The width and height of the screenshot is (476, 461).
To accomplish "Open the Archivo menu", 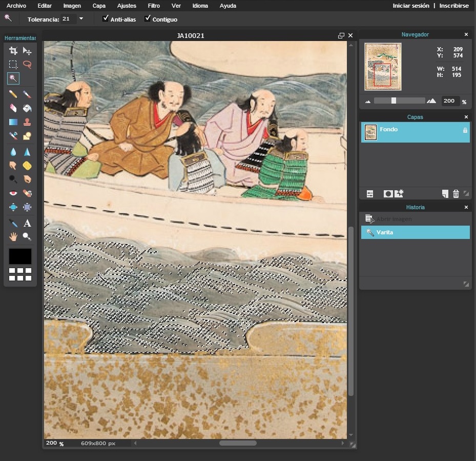I will [16, 6].
